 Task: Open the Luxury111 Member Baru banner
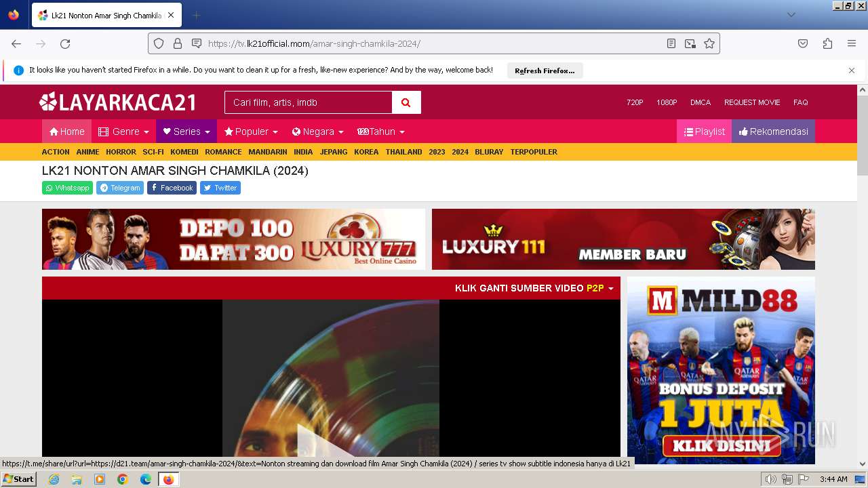[623, 239]
